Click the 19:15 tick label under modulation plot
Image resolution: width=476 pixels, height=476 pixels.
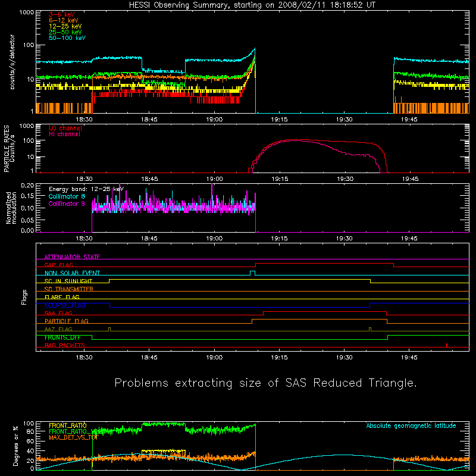coord(279,239)
